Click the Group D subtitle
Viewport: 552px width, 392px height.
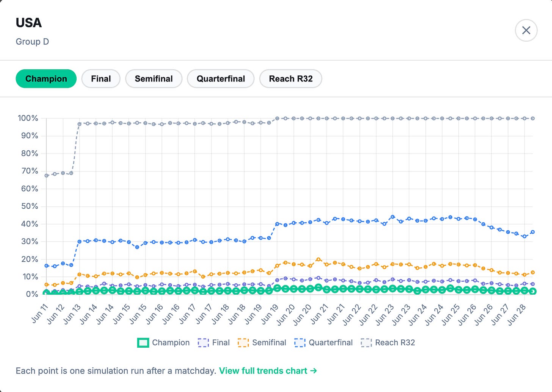(32, 42)
